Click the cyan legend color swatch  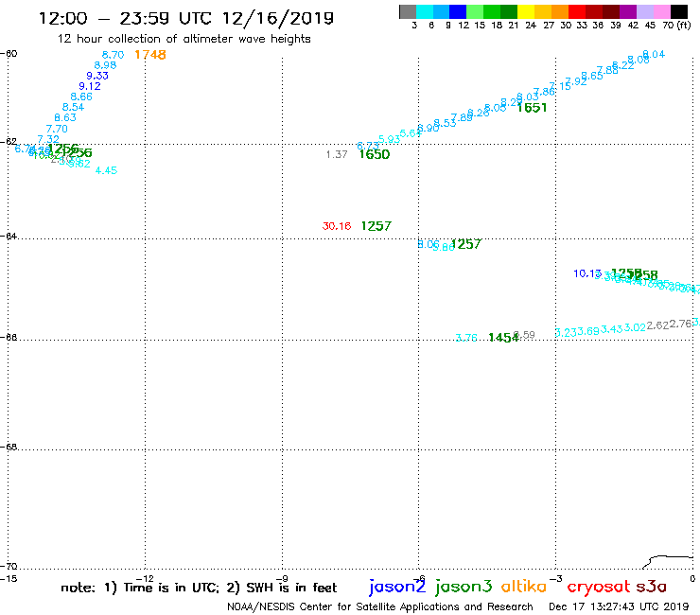(x=425, y=11)
